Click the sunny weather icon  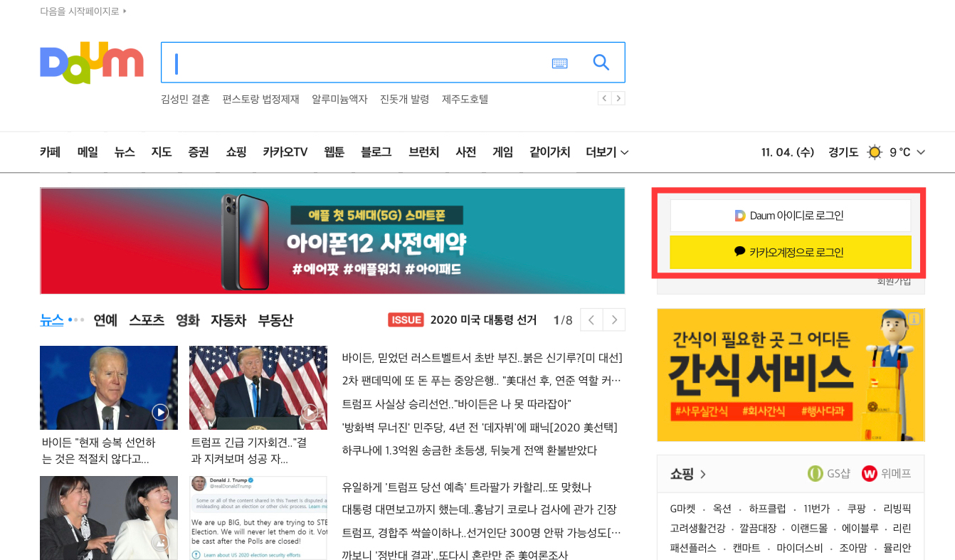point(875,152)
